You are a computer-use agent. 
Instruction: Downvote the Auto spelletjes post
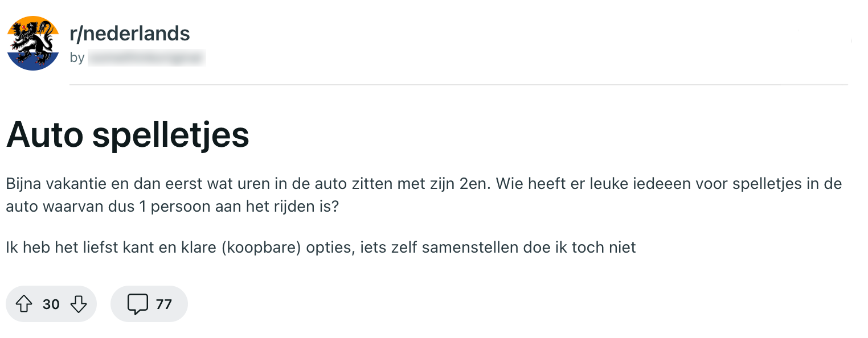(x=78, y=304)
